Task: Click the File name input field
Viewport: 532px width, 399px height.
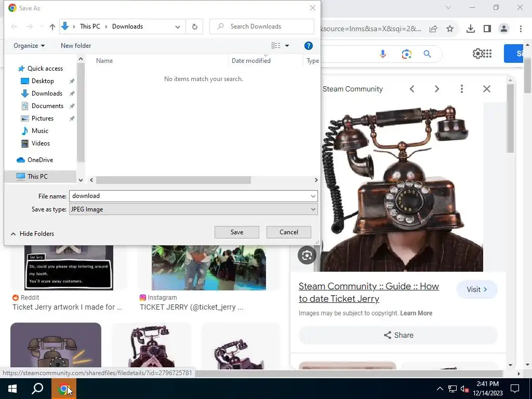Action: coord(189,196)
